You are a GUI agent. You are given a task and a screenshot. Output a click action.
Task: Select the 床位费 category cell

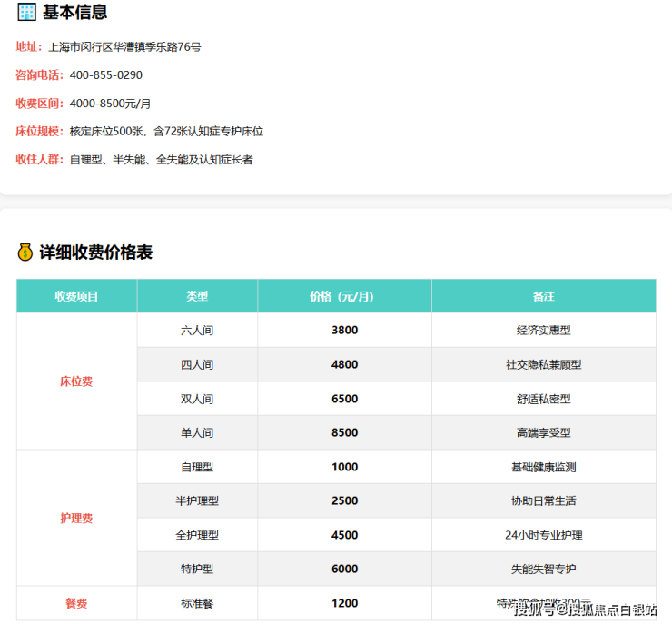(x=76, y=381)
